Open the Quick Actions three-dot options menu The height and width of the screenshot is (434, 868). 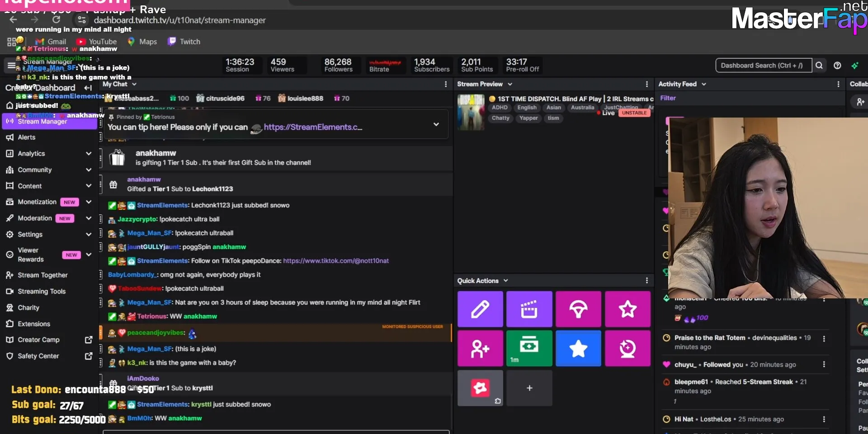(646, 281)
